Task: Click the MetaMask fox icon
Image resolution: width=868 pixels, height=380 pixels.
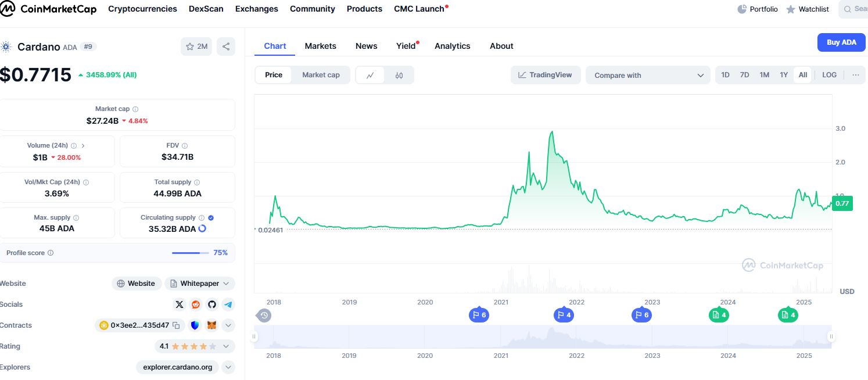Action: coord(212,325)
